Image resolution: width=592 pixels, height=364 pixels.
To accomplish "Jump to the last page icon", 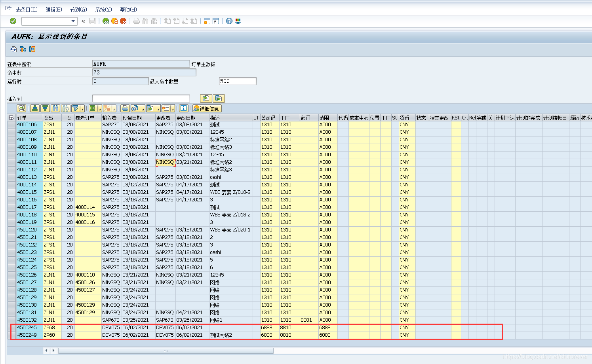I will pyautogui.click(x=194, y=21).
